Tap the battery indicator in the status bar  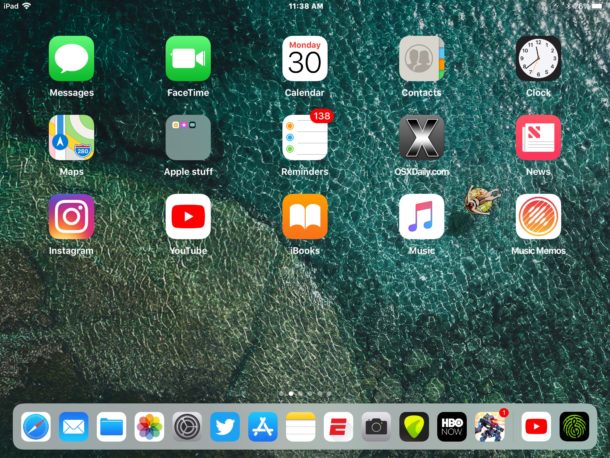(x=597, y=6)
